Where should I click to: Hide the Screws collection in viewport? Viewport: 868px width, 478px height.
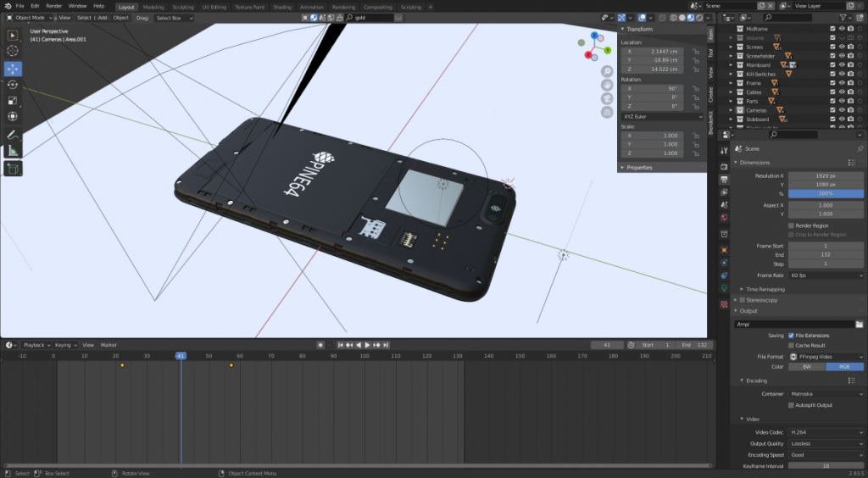click(x=842, y=47)
